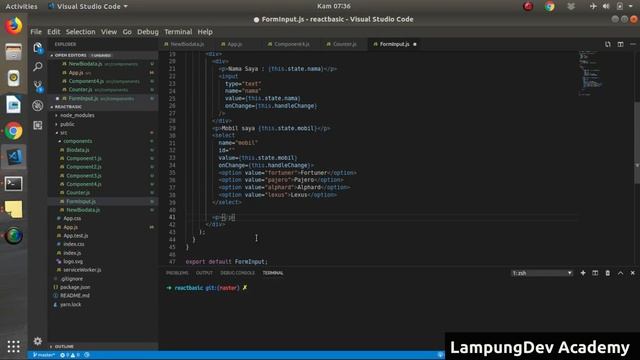Open the Debug view in activity bar
This screenshot has width=640, height=360.
pos(38,106)
